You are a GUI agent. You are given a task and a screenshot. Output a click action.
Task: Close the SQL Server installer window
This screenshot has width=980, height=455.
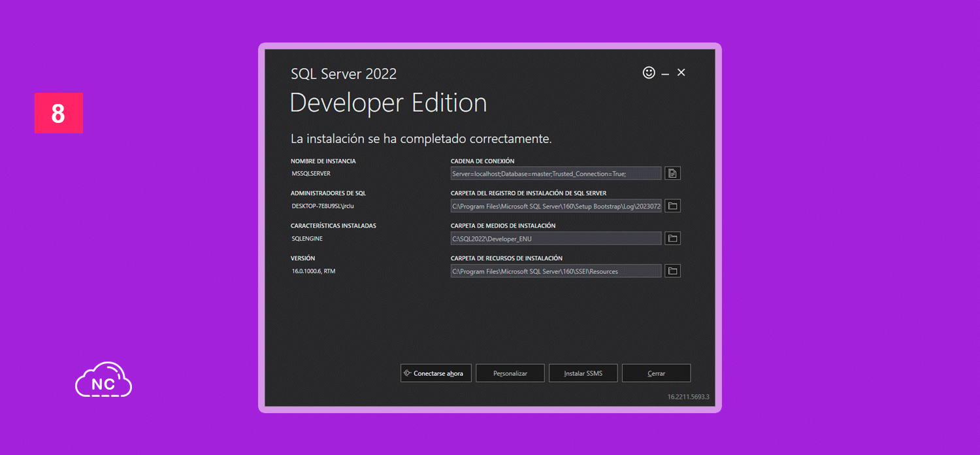681,73
